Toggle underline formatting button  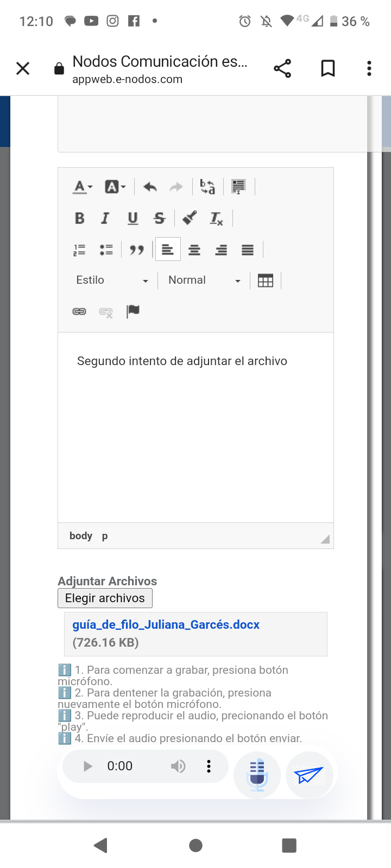click(x=133, y=218)
